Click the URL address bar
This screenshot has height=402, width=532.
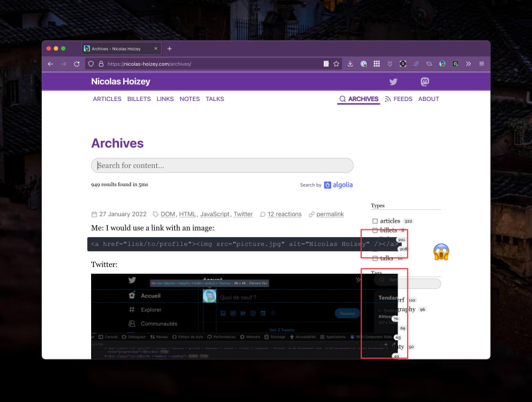[213, 64]
